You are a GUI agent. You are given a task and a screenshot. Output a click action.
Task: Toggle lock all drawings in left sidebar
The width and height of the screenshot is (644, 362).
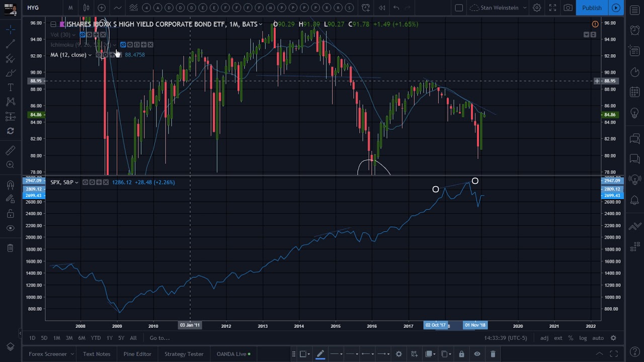tap(10, 214)
